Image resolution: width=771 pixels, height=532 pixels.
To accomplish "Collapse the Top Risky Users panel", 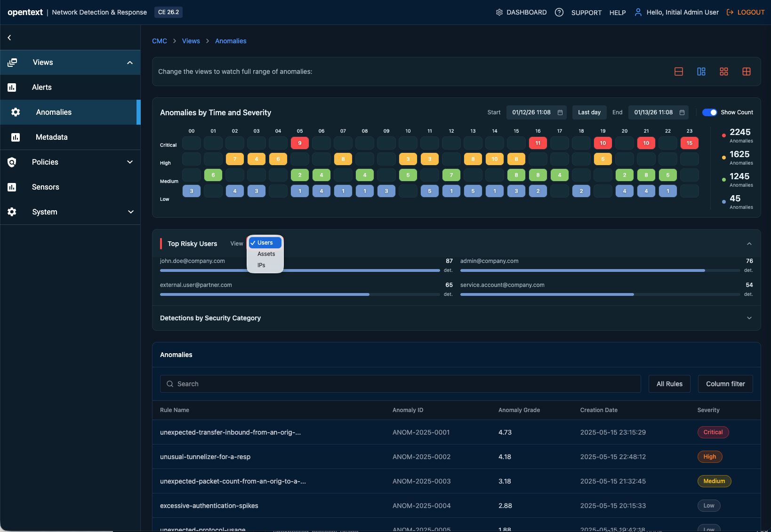I will click(x=749, y=244).
